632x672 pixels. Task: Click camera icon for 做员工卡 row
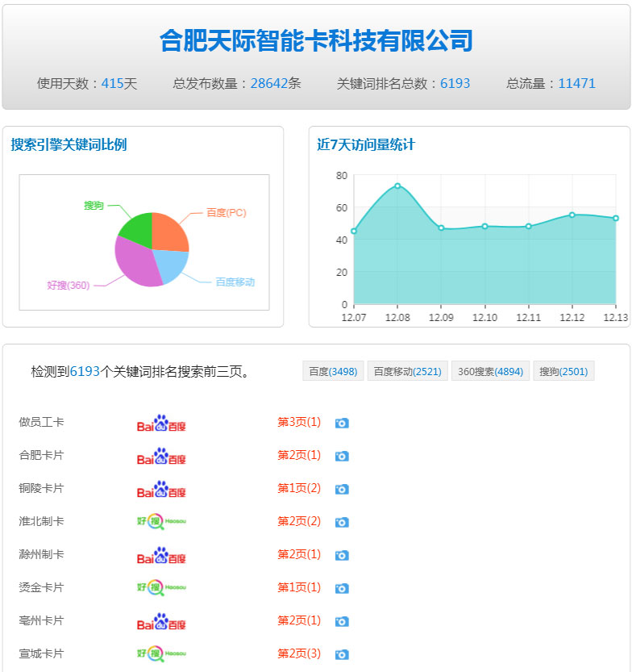[x=342, y=423]
